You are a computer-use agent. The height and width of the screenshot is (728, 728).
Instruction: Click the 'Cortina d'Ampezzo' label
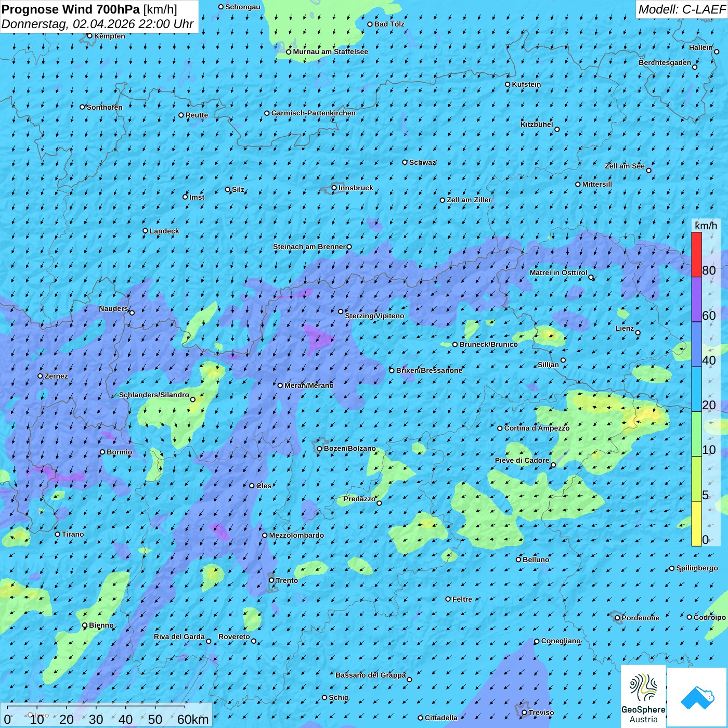point(537,428)
